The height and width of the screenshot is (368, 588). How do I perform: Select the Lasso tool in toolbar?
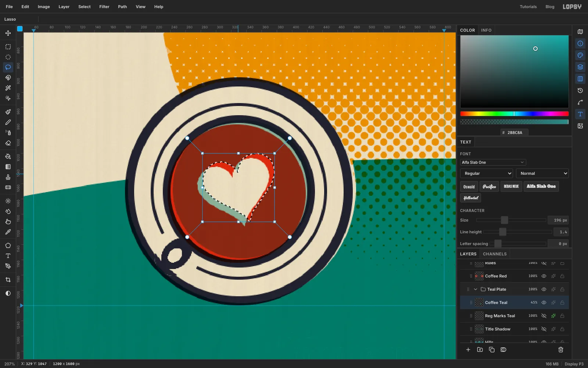pos(8,67)
